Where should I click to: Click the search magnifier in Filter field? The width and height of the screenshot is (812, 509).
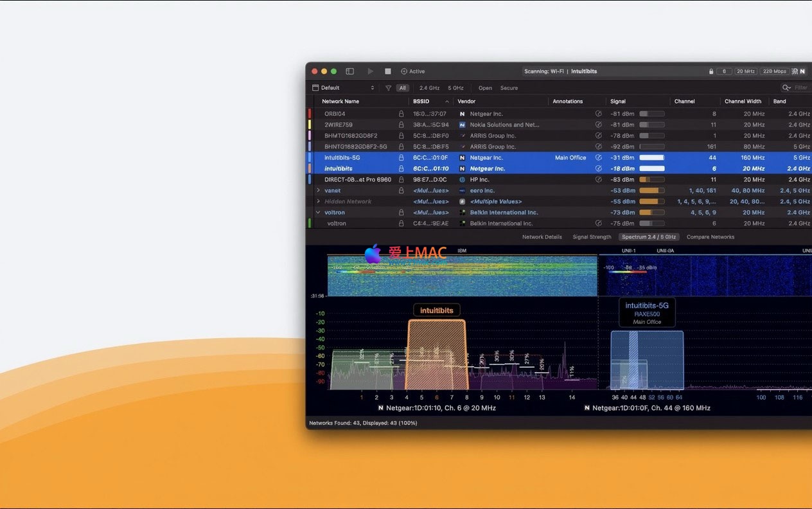point(786,88)
